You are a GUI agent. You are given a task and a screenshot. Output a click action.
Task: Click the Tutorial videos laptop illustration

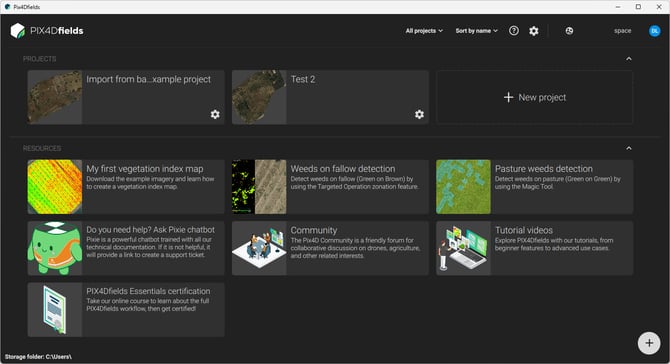463,248
